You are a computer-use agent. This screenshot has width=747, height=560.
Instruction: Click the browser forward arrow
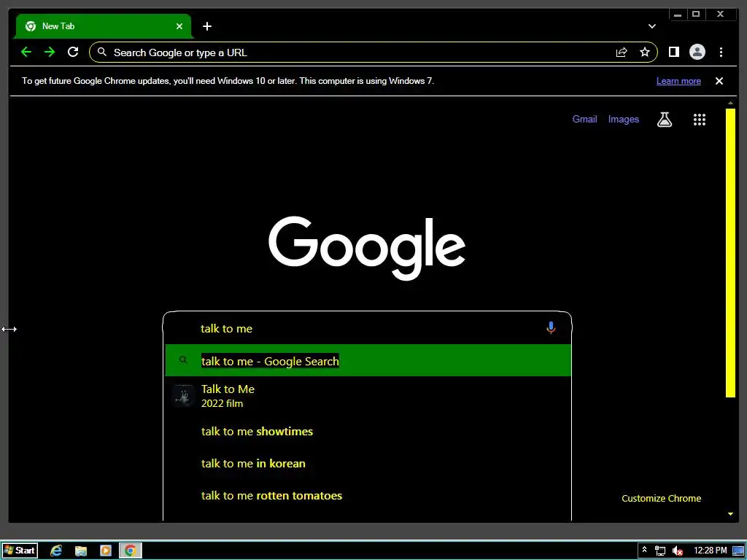click(50, 52)
